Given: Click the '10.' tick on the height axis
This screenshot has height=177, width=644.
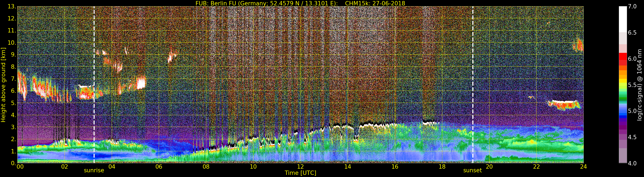Looking at the screenshot, I should click(x=12, y=43).
